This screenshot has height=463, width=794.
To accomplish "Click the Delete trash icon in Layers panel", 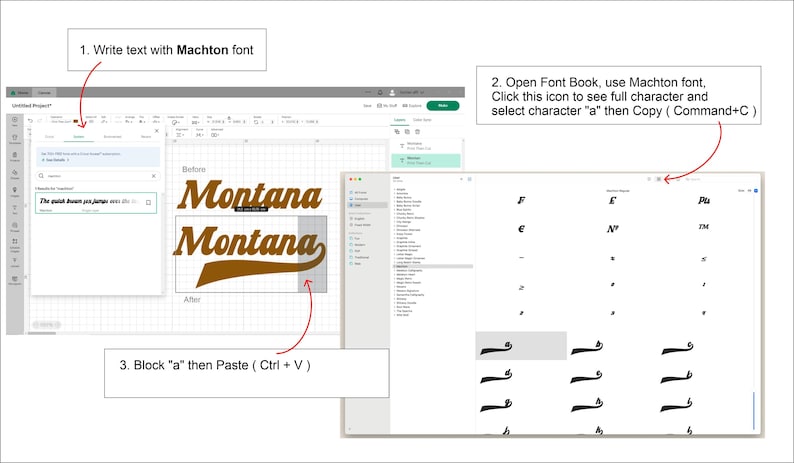I will coord(417,131).
